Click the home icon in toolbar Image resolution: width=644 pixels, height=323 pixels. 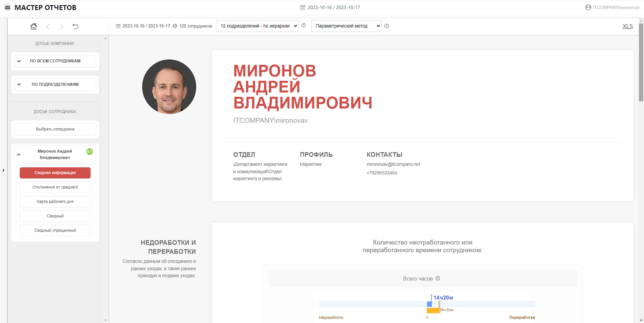(34, 26)
